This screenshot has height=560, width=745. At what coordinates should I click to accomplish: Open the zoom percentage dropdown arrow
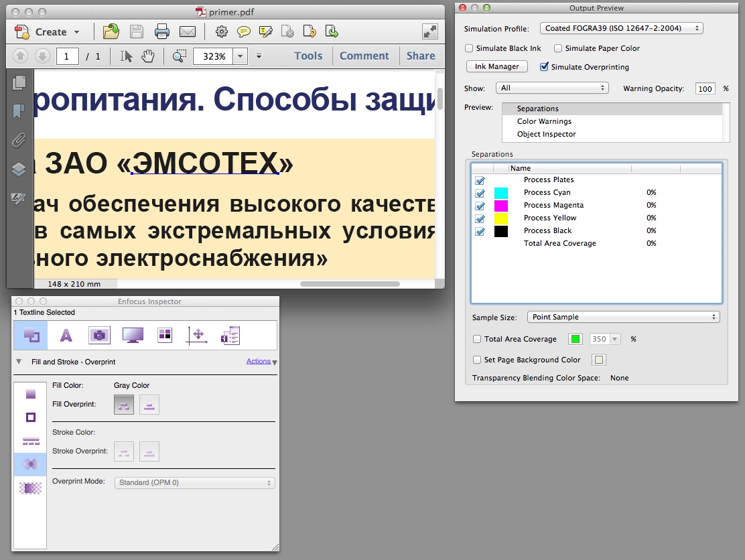pyautogui.click(x=241, y=56)
